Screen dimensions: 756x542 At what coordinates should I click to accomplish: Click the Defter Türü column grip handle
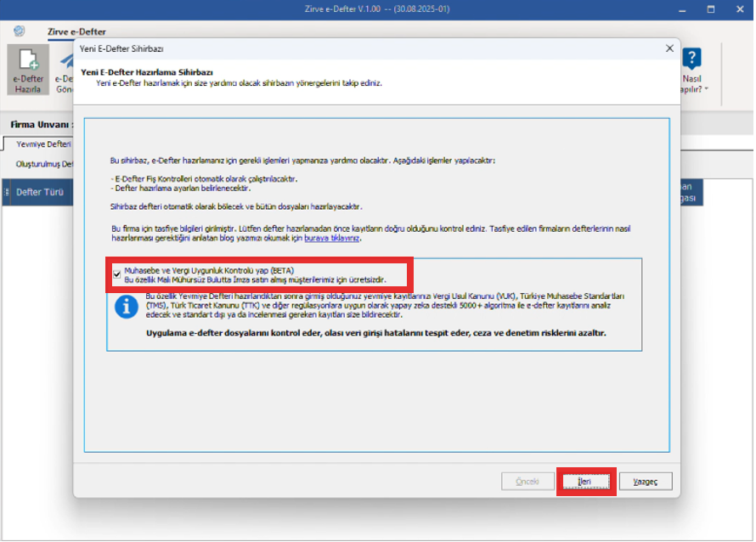pyautogui.click(x=7, y=192)
